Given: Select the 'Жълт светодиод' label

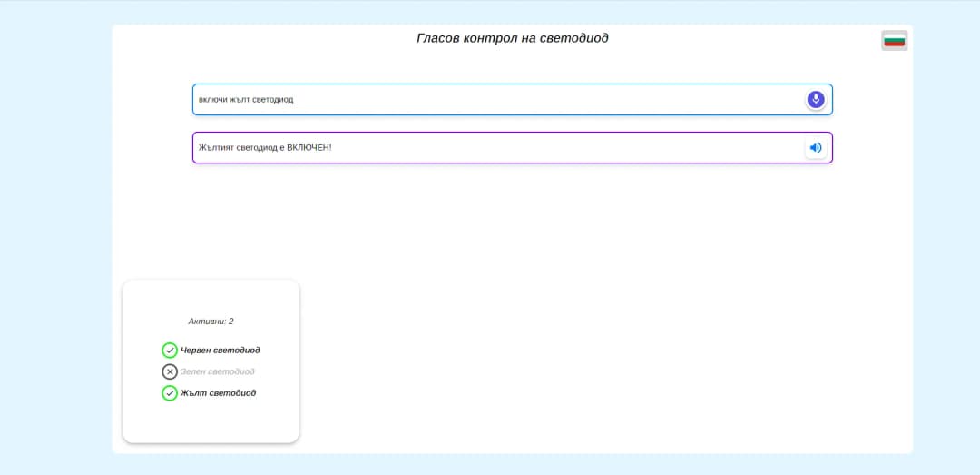Looking at the screenshot, I should pos(218,393).
